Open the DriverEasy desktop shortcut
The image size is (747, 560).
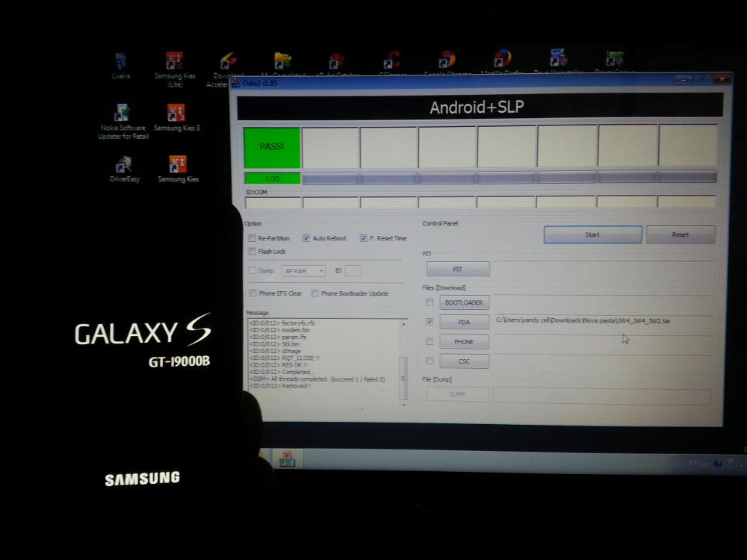(124, 169)
